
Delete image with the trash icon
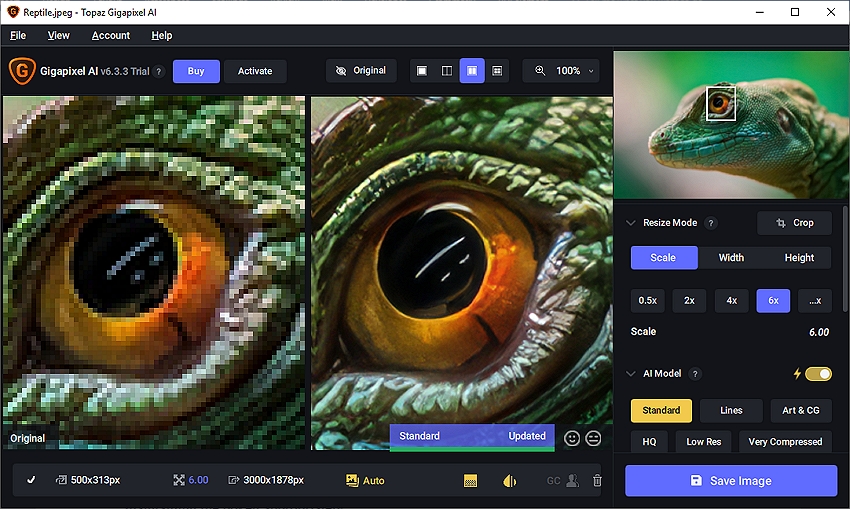[597, 481]
